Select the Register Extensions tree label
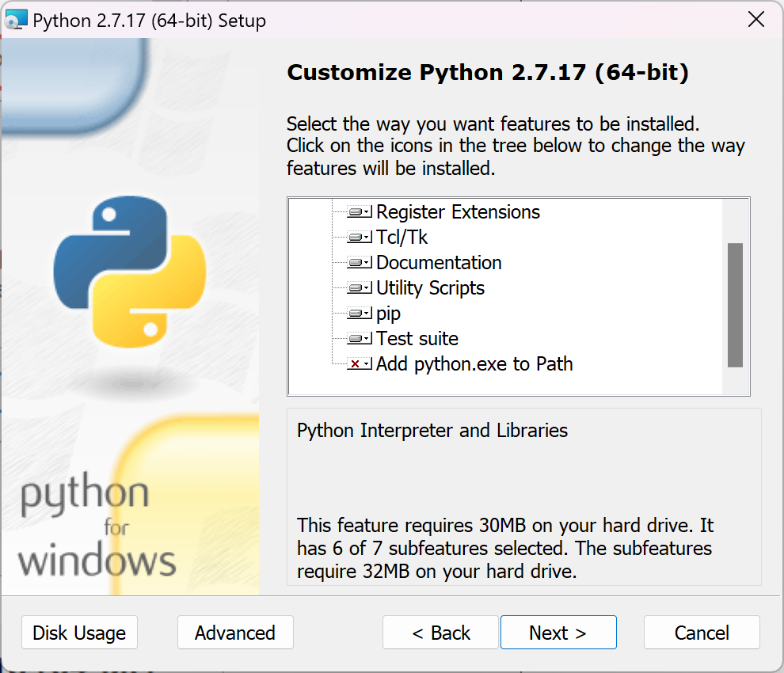784x673 pixels. [458, 212]
